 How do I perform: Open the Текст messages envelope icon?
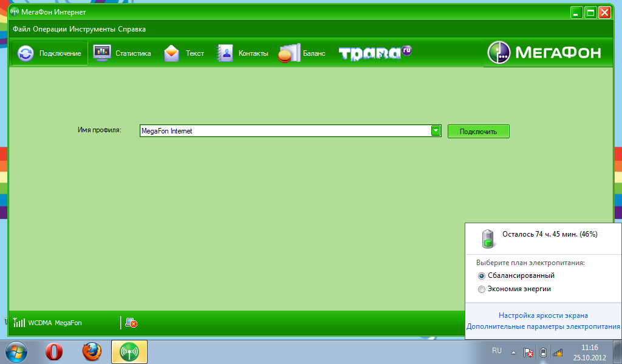172,53
